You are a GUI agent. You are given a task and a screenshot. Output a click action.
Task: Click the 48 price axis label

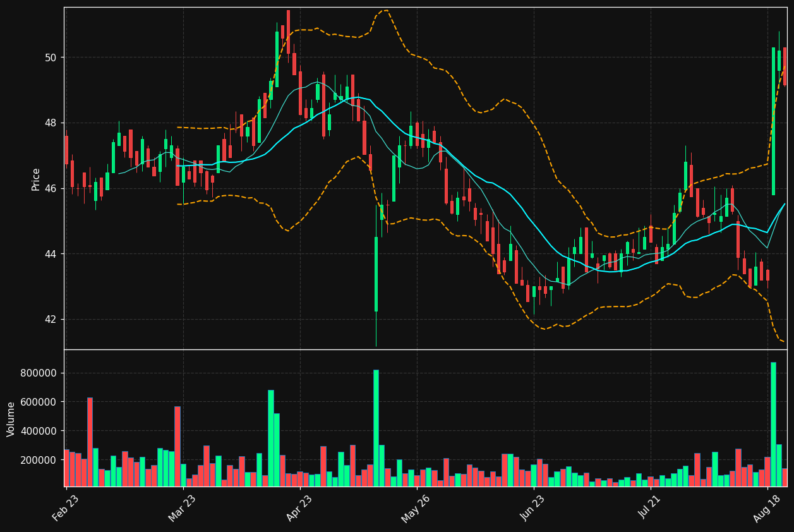point(51,123)
